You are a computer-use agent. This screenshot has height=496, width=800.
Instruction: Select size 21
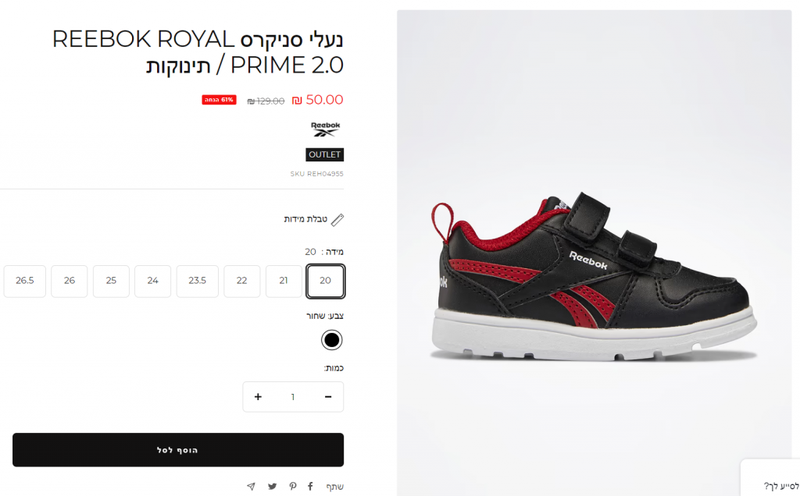click(x=284, y=281)
